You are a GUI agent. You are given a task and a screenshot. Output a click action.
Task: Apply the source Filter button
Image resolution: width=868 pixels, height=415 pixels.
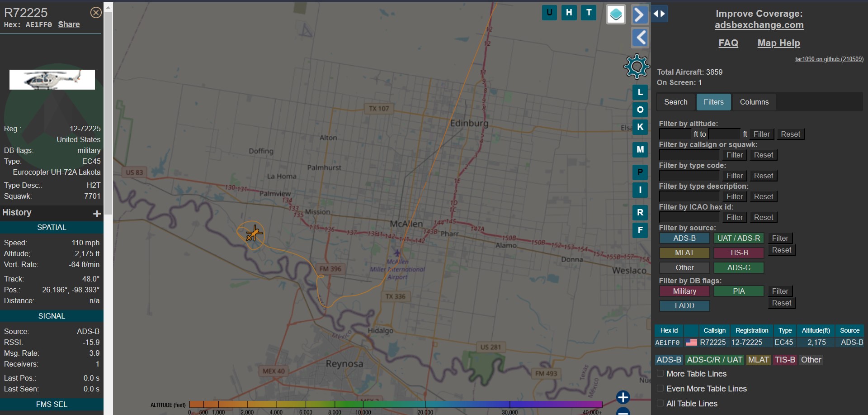tap(780, 239)
